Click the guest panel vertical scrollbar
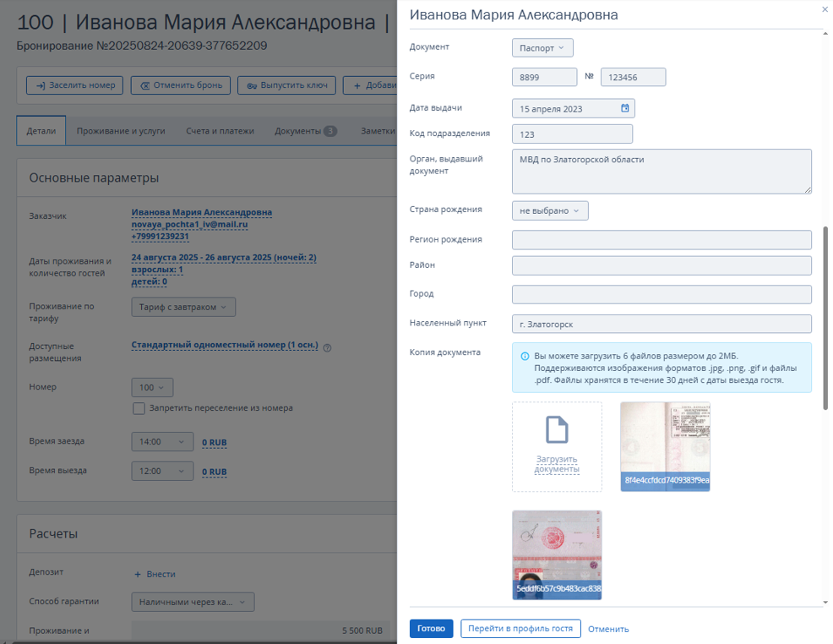This screenshot has height=644, width=833. 825,318
